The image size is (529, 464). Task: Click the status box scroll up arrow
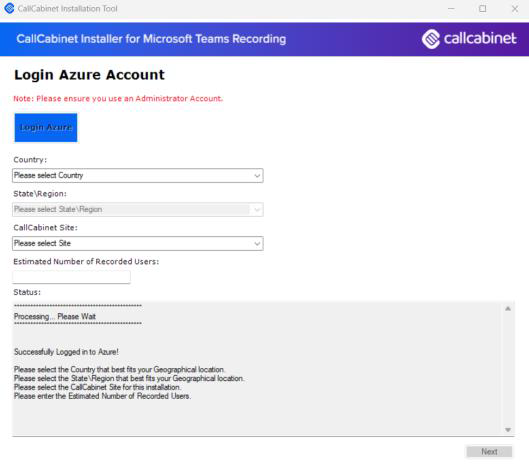(x=508, y=308)
